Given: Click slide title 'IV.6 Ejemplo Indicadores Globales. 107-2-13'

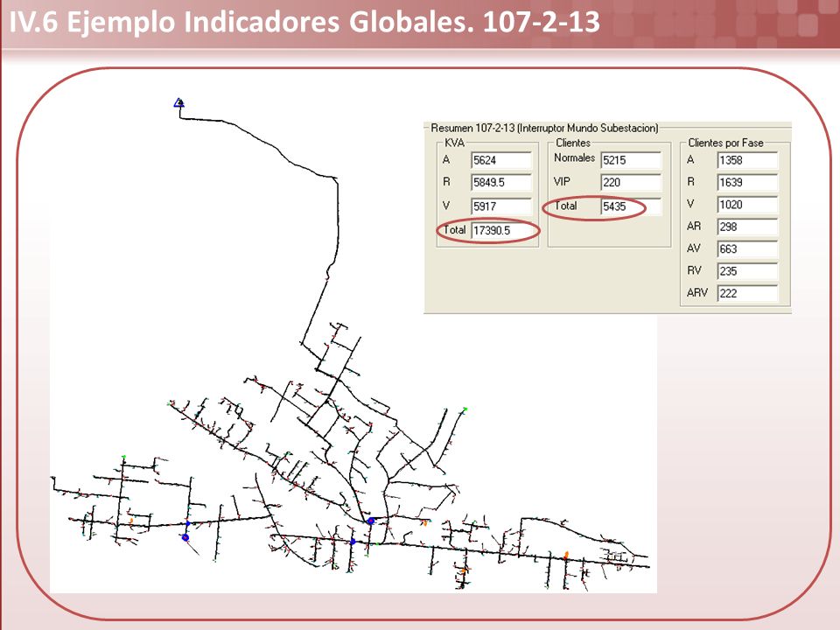Looking at the screenshot, I should (x=304, y=23).
